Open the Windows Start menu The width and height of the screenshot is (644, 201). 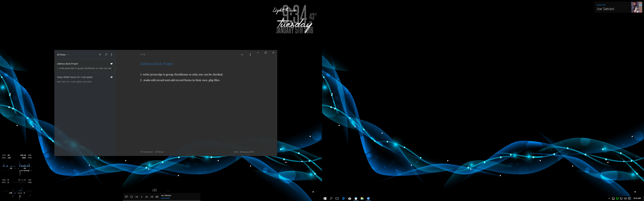tap(325, 198)
